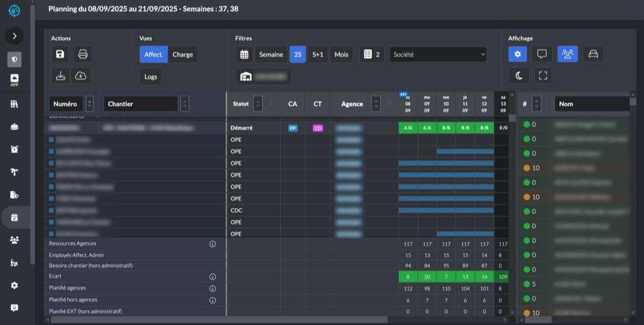Select the S+1 week filter

coord(318,54)
